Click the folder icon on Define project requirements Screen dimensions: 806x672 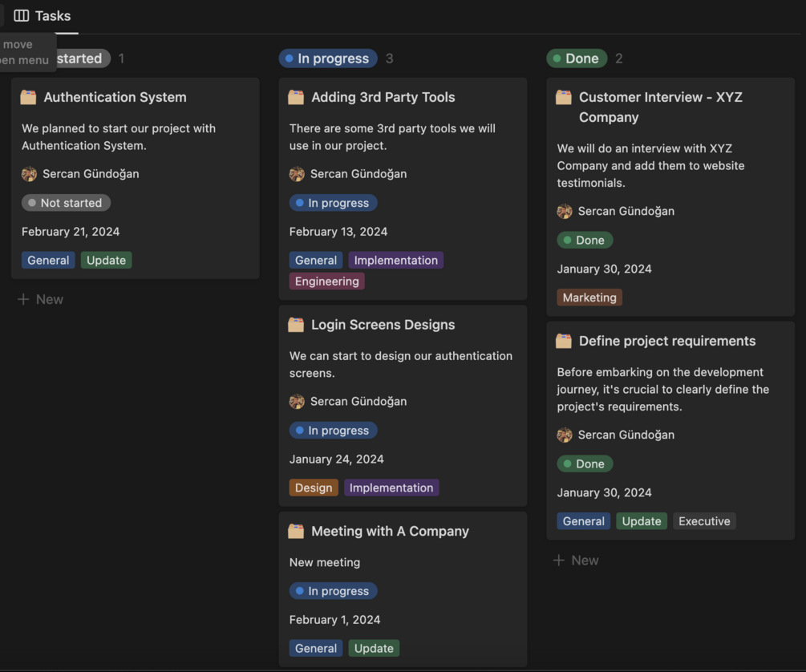point(564,341)
